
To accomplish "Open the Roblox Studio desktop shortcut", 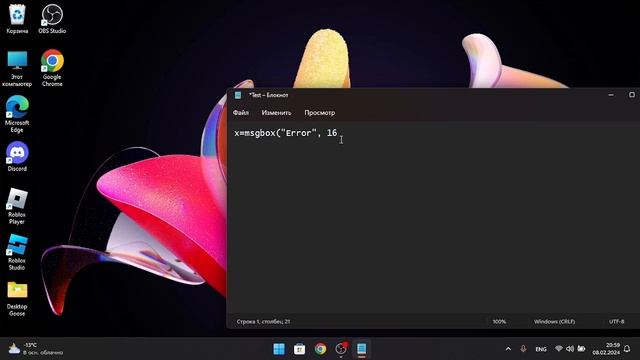I will click(17, 252).
